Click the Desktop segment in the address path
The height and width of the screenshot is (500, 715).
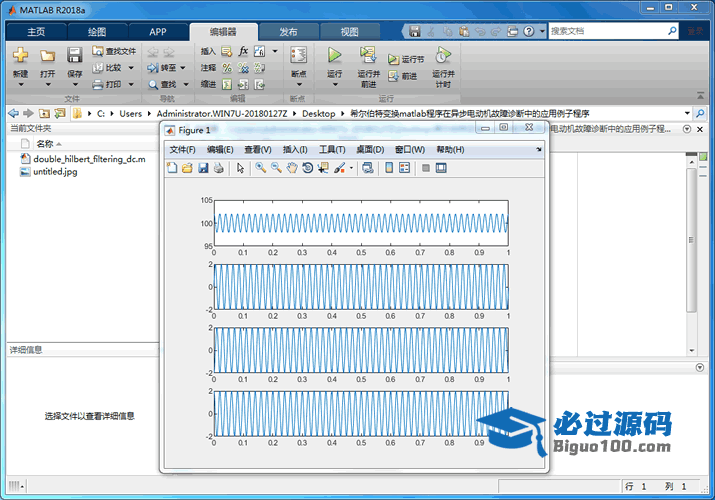pyautogui.click(x=318, y=113)
